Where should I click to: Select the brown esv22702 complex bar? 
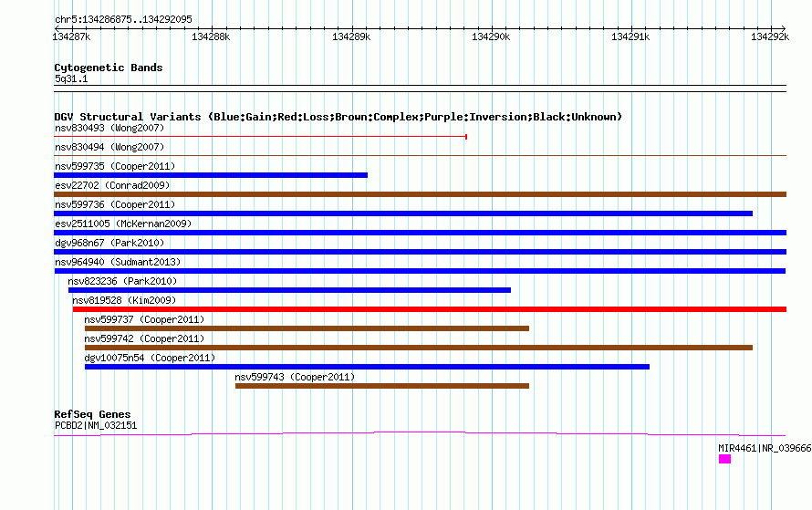(420, 194)
